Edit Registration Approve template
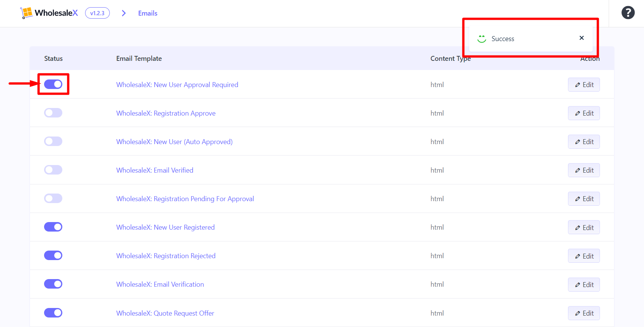 coord(584,113)
